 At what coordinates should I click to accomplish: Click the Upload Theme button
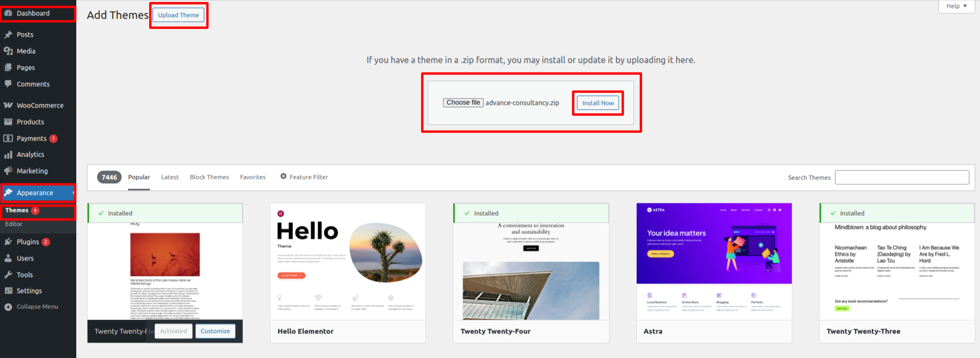(x=178, y=15)
